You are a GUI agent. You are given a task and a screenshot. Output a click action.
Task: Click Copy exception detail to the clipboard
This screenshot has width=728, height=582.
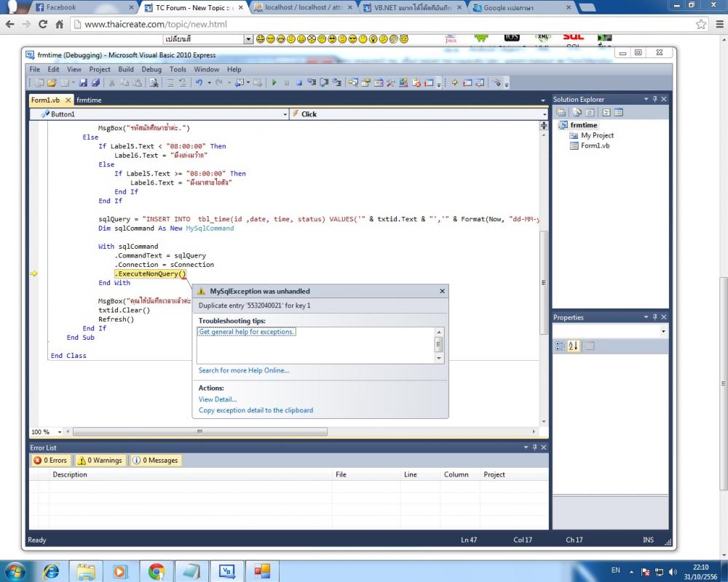[256, 410]
